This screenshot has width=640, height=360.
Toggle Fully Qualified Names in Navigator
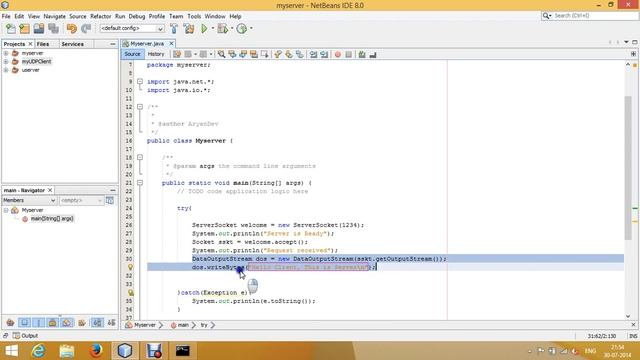tap(82, 323)
